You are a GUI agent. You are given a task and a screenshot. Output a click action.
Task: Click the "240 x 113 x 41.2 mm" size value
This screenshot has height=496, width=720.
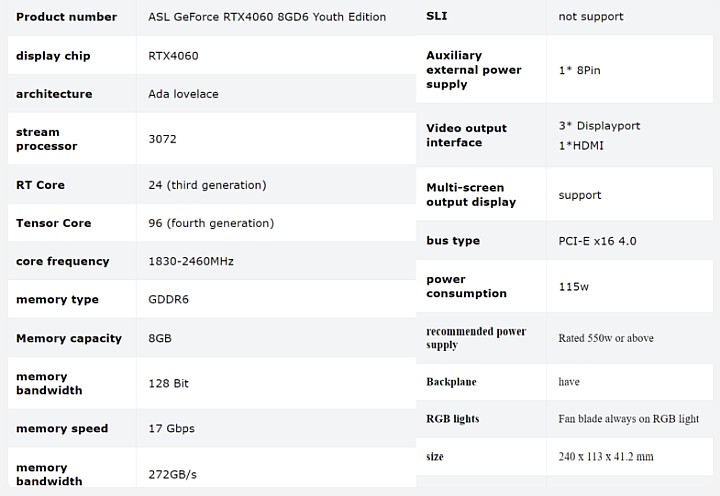point(606,456)
